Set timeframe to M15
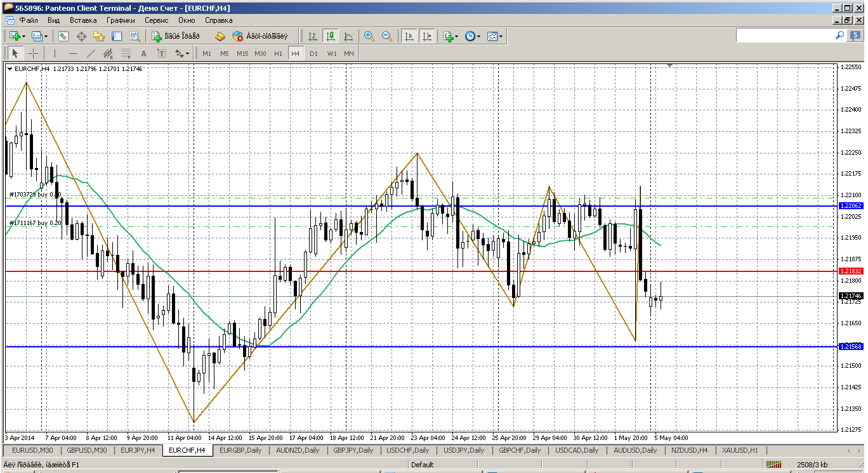Viewport: 868px width, 473px height. coord(242,54)
